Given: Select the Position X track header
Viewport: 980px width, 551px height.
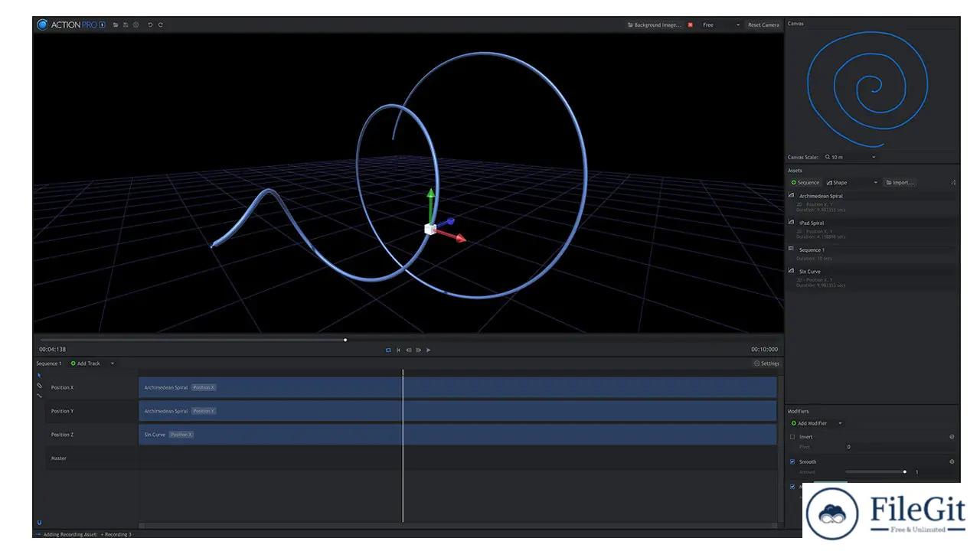Looking at the screenshot, I should (91, 387).
